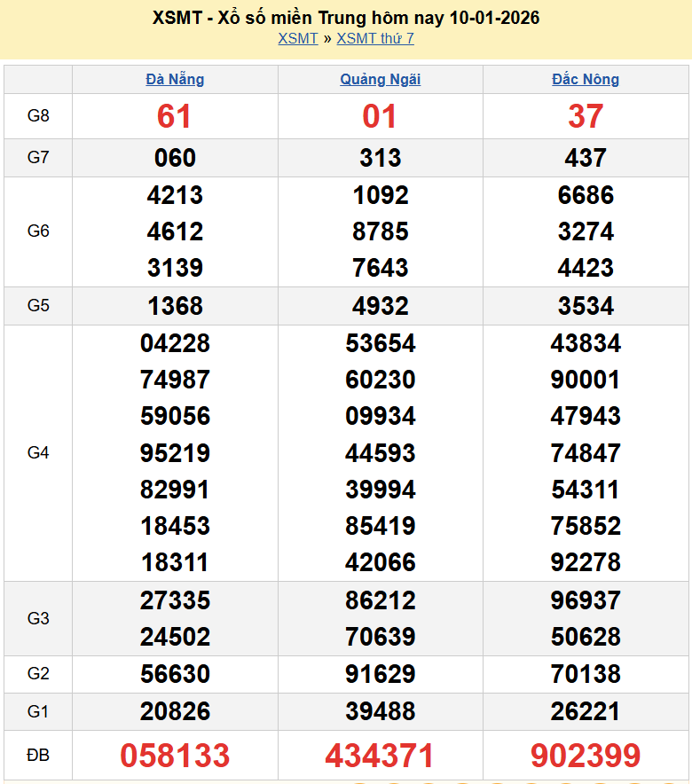The height and width of the screenshot is (784, 692).
Task: Open the Đà Nẵng province link
Action: 175,79
